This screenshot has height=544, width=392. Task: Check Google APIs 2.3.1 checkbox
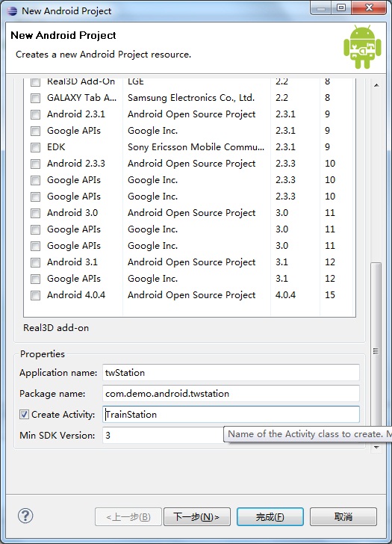[x=35, y=131]
